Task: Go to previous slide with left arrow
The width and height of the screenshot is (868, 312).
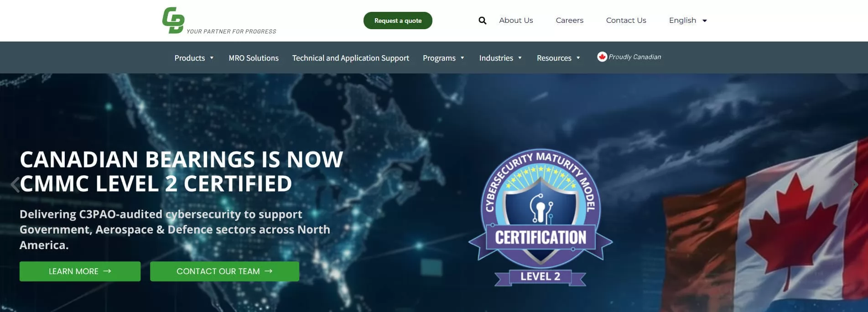Action: point(15,185)
